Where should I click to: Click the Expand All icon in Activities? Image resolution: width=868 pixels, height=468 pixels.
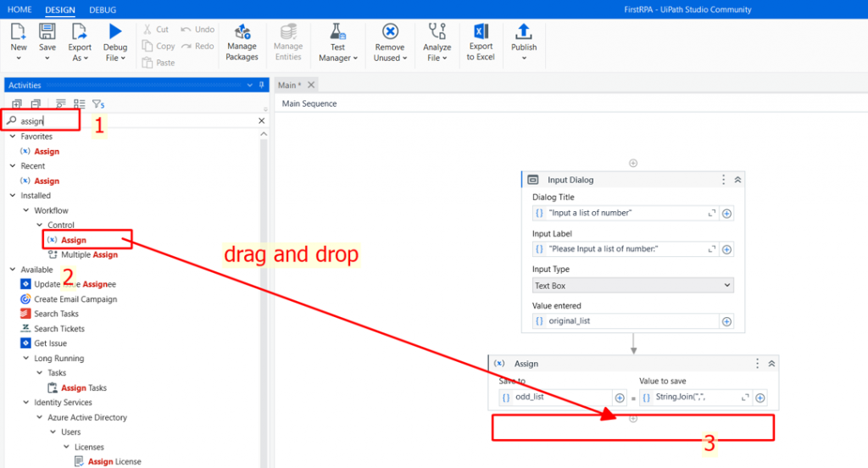[17, 103]
